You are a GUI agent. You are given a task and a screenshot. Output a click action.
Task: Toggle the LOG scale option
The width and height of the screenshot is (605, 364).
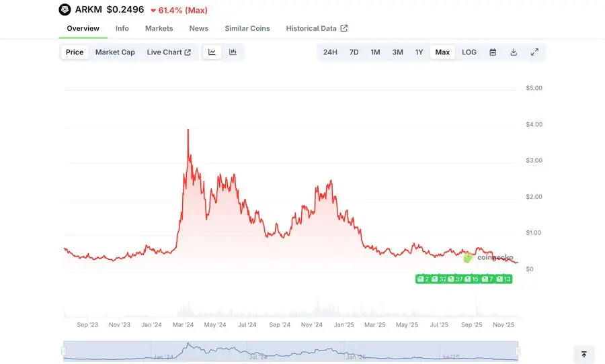coord(469,52)
